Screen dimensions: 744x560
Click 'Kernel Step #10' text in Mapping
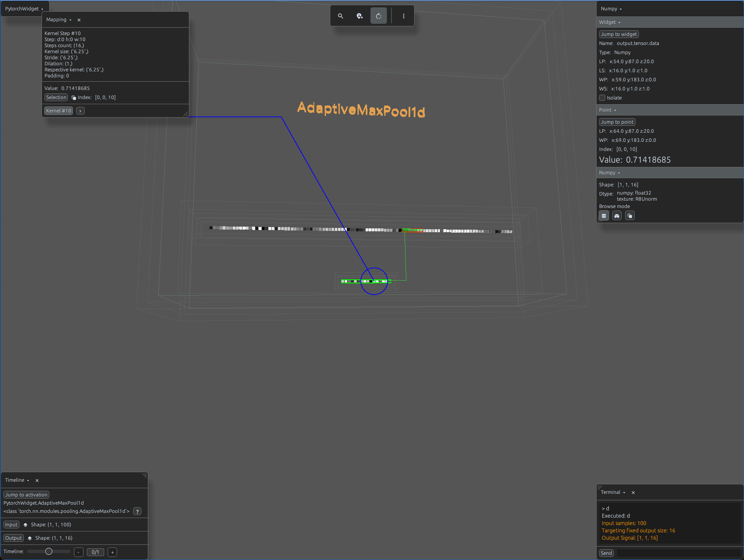(63, 33)
